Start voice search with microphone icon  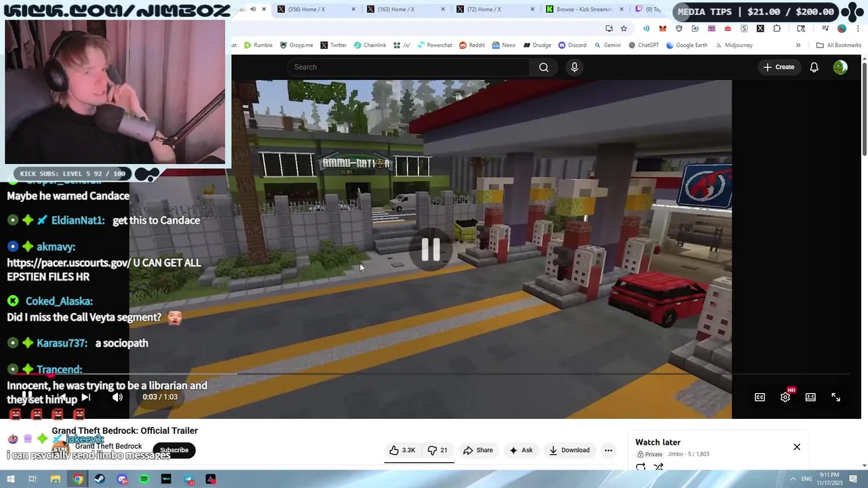[x=574, y=67]
